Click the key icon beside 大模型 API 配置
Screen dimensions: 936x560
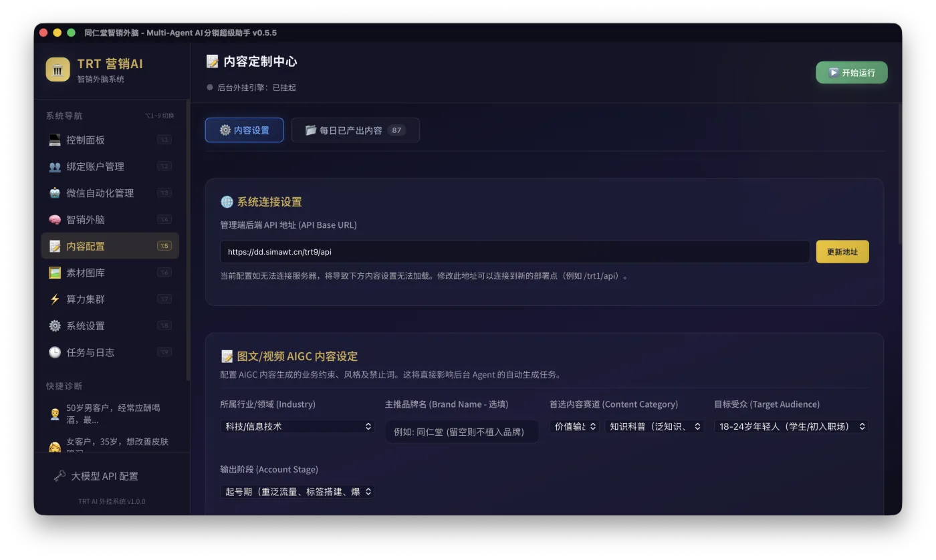click(x=60, y=476)
